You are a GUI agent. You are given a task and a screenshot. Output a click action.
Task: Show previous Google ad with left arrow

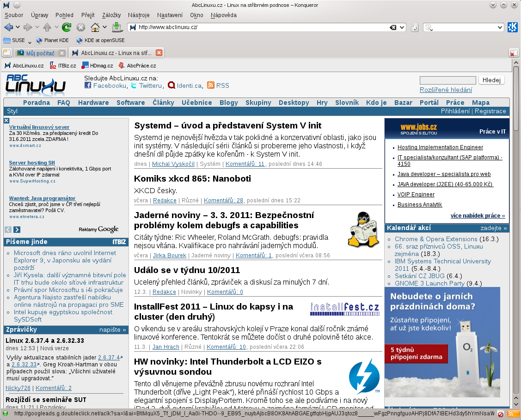coord(8,230)
